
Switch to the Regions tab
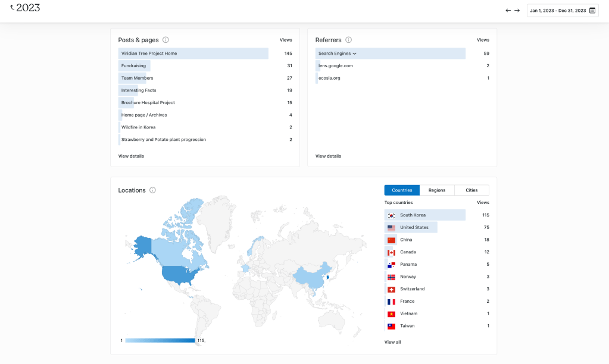[436, 190]
